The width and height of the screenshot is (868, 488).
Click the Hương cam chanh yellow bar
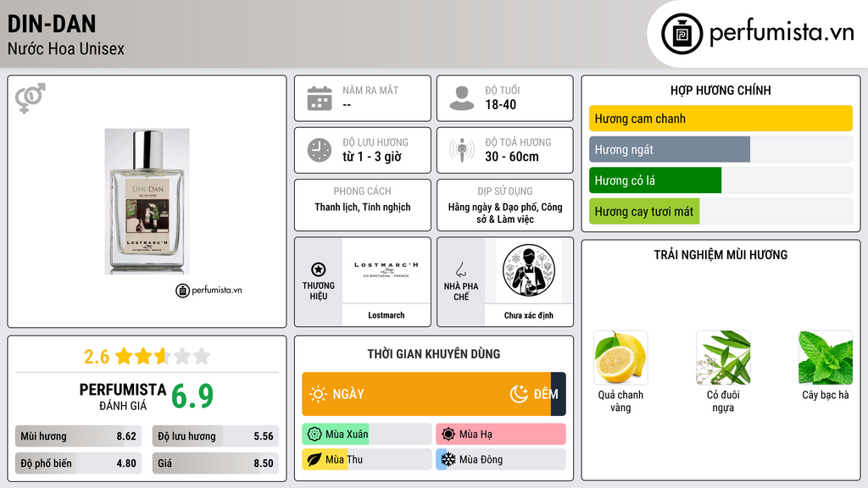click(x=721, y=119)
